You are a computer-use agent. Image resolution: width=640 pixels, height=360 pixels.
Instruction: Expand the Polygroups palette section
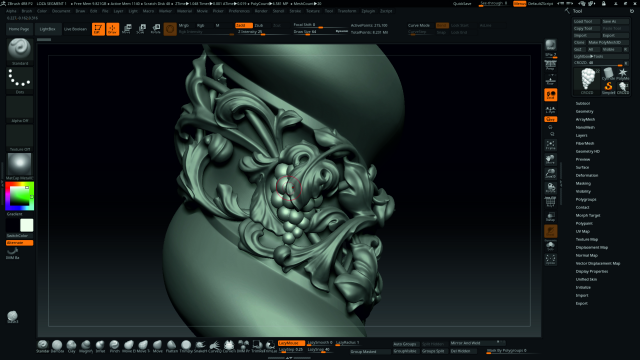pos(586,200)
